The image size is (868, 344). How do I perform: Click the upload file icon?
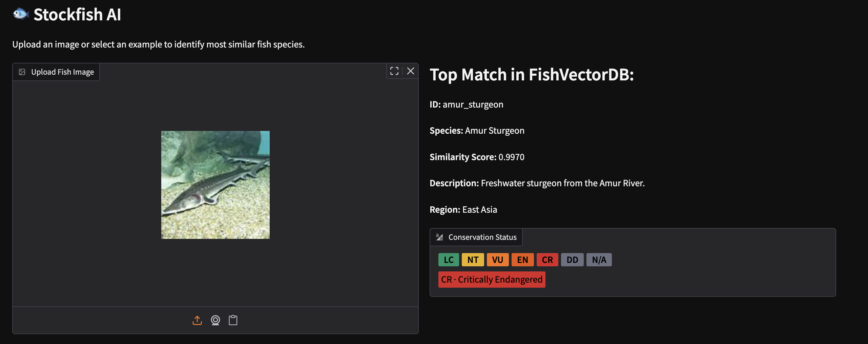click(197, 320)
